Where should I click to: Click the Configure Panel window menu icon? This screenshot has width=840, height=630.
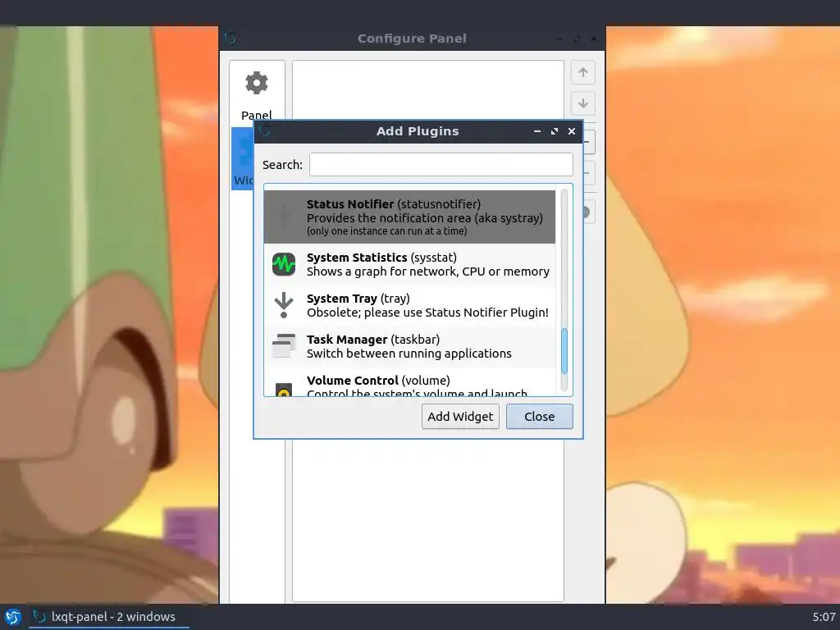point(231,39)
